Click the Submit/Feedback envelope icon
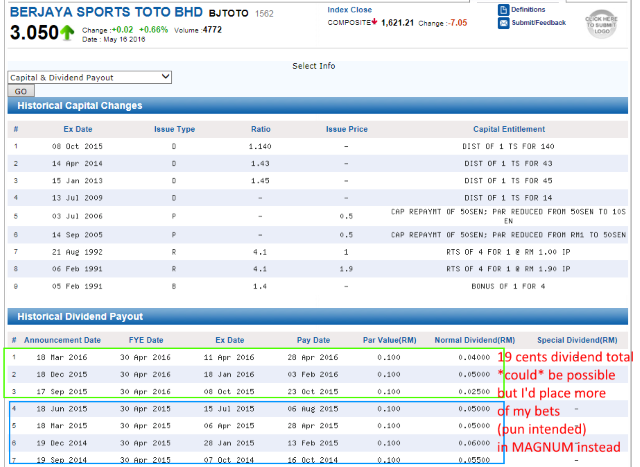The image size is (640, 467). [503, 23]
